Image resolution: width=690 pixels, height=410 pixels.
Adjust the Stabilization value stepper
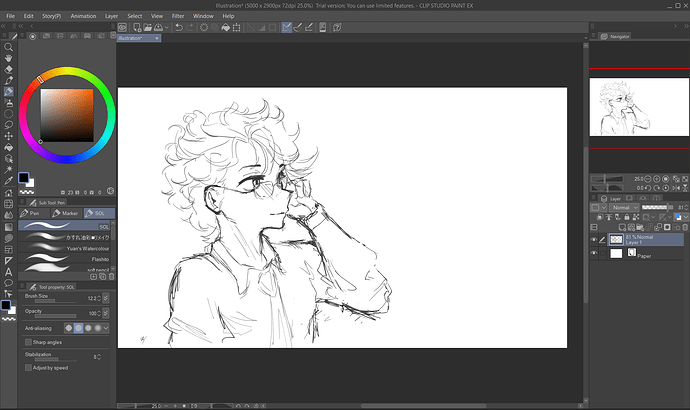click(x=99, y=357)
